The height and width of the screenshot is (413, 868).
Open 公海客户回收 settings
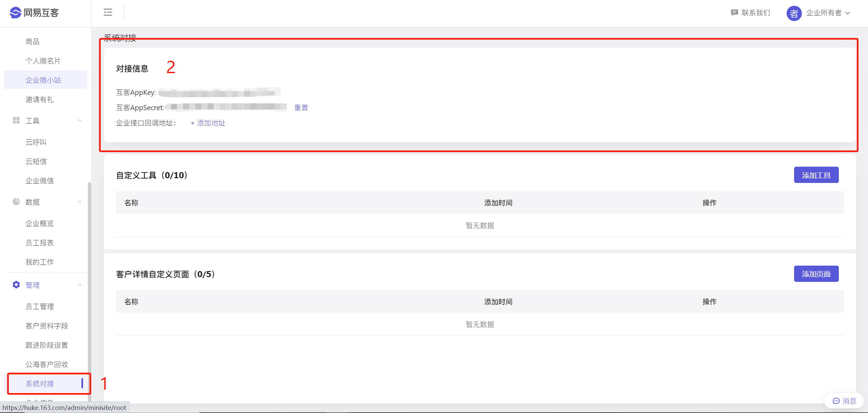click(47, 365)
